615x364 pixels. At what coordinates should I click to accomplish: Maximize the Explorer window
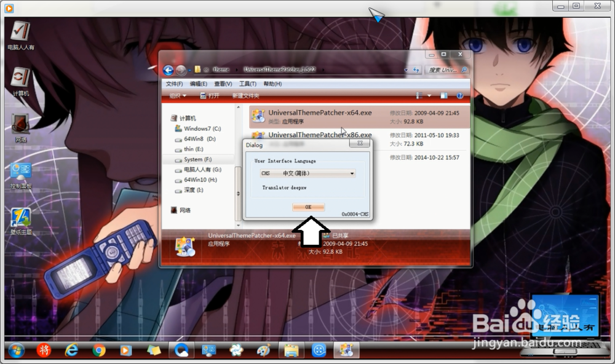(443, 55)
